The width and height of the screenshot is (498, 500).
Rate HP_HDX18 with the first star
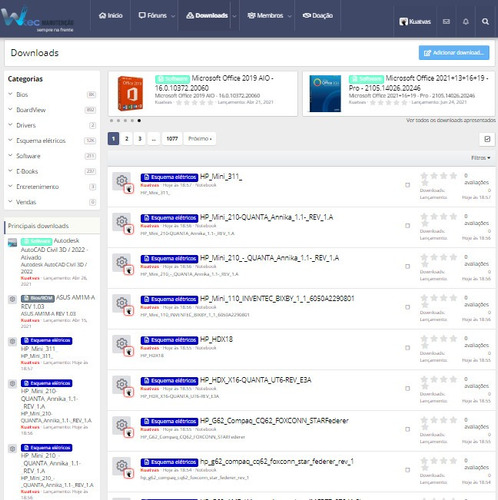coord(424,338)
